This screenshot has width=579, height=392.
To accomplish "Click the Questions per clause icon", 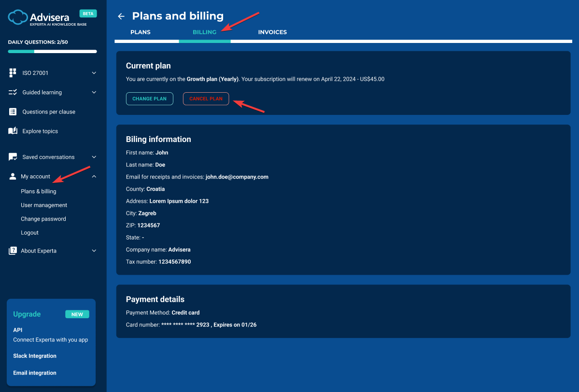I will click(13, 112).
